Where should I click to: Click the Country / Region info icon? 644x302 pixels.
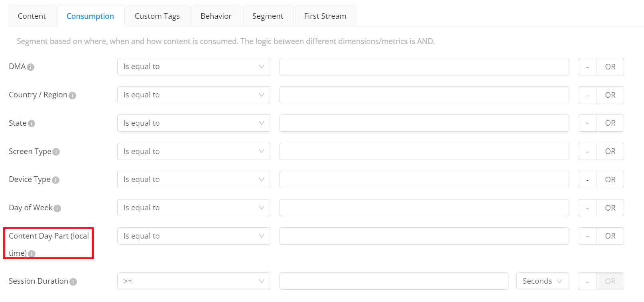72,95
